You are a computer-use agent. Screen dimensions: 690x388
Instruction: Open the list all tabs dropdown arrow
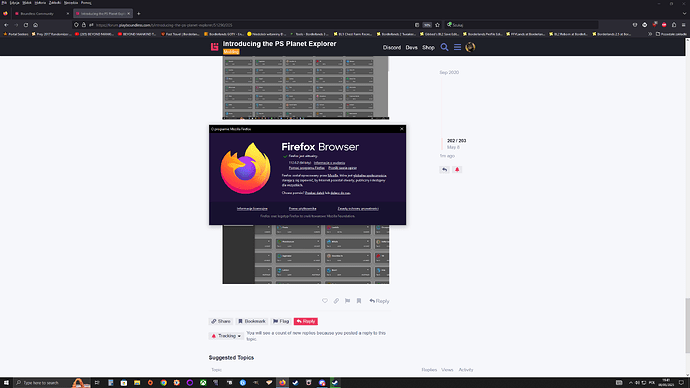(684, 14)
